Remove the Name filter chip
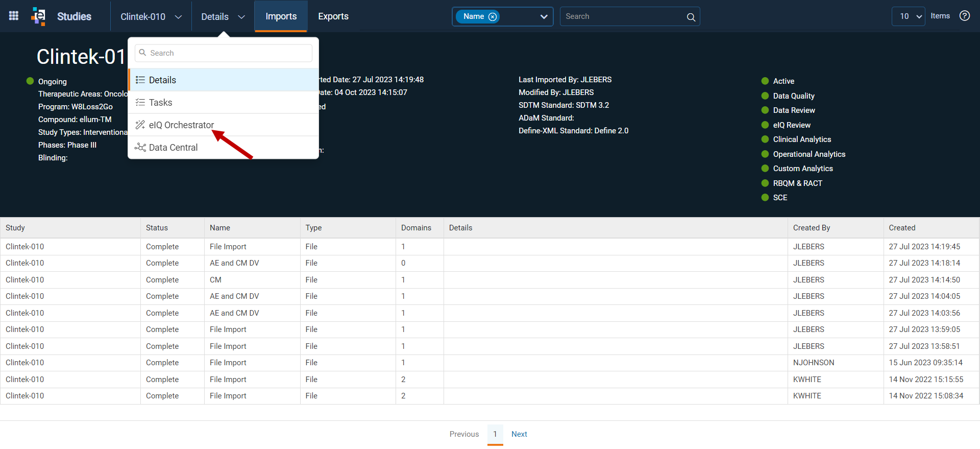The width and height of the screenshot is (980, 449). 493,17
